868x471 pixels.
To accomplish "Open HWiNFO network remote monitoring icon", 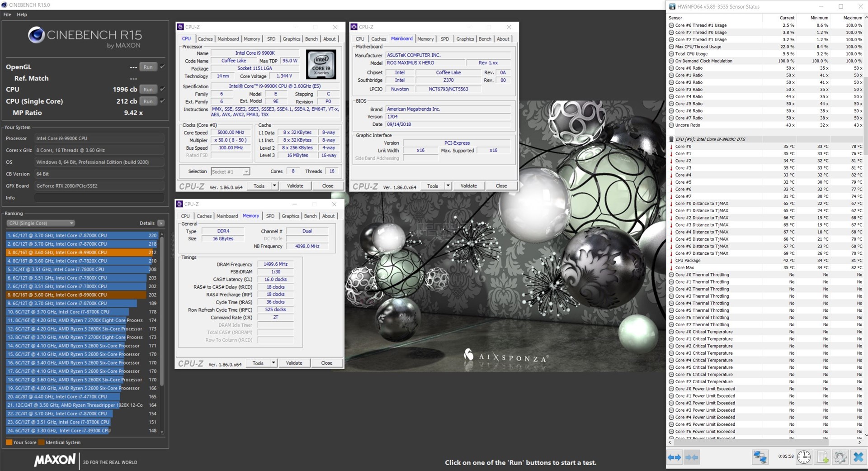I will pyautogui.click(x=760, y=457).
